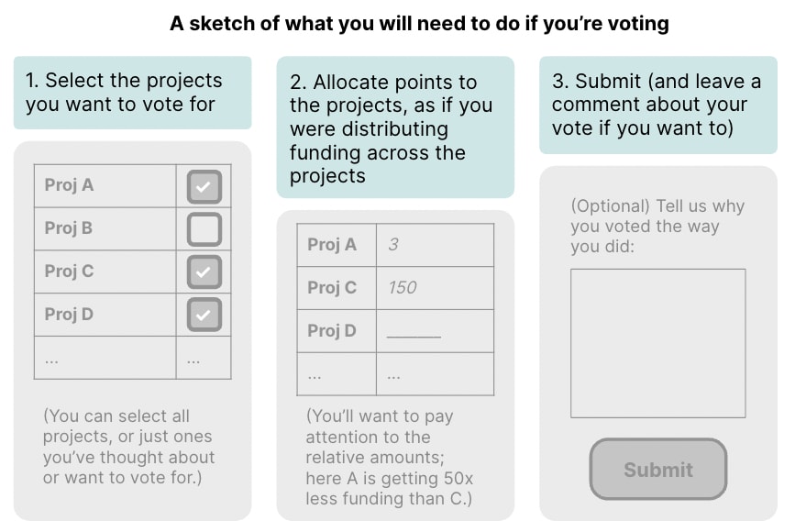
Task: Click the ellipsis row in selection table
Action: point(105,358)
